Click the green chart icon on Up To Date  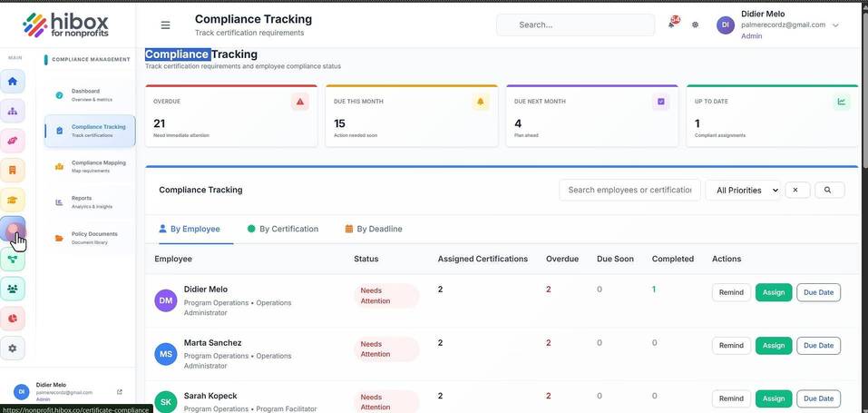tap(842, 102)
